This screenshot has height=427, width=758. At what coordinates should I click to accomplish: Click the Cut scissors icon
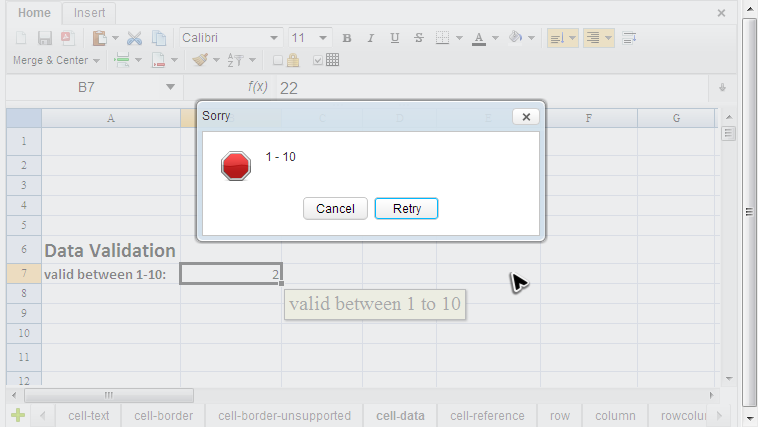pyautogui.click(x=134, y=38)
